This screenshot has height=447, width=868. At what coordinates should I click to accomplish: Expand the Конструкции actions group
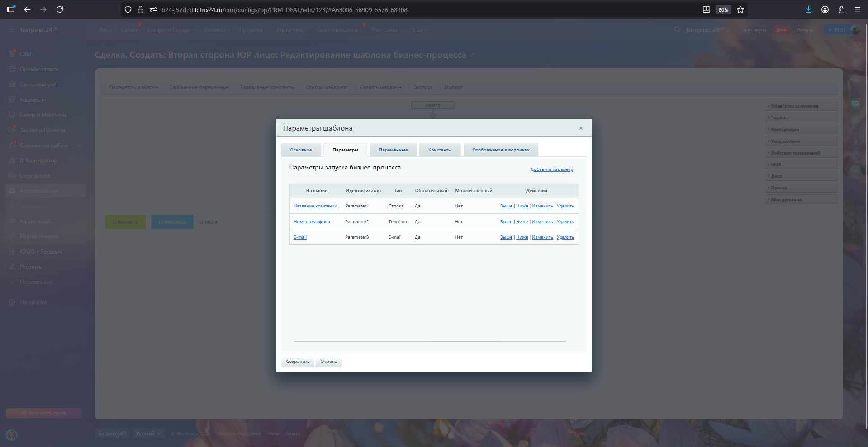[801, 130]
